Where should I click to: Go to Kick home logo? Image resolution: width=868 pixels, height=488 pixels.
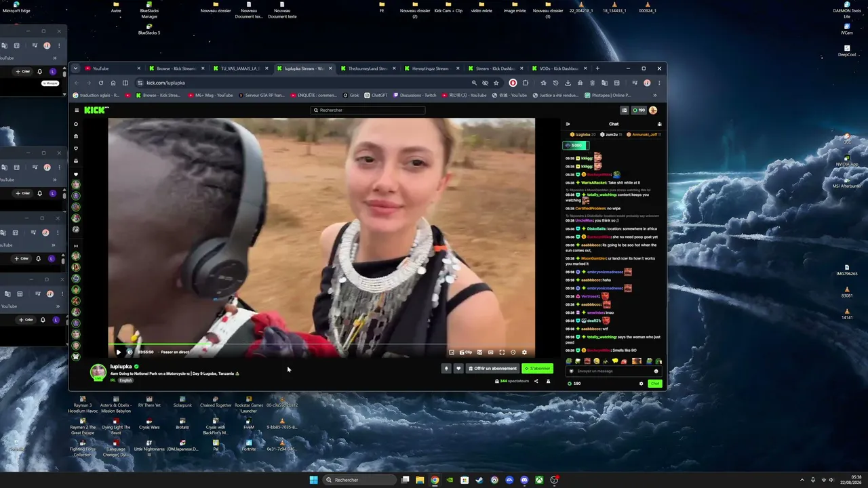(96, 110)
